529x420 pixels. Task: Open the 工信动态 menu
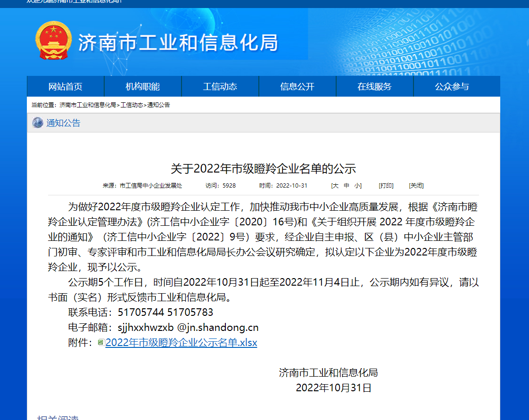point(220,86)
